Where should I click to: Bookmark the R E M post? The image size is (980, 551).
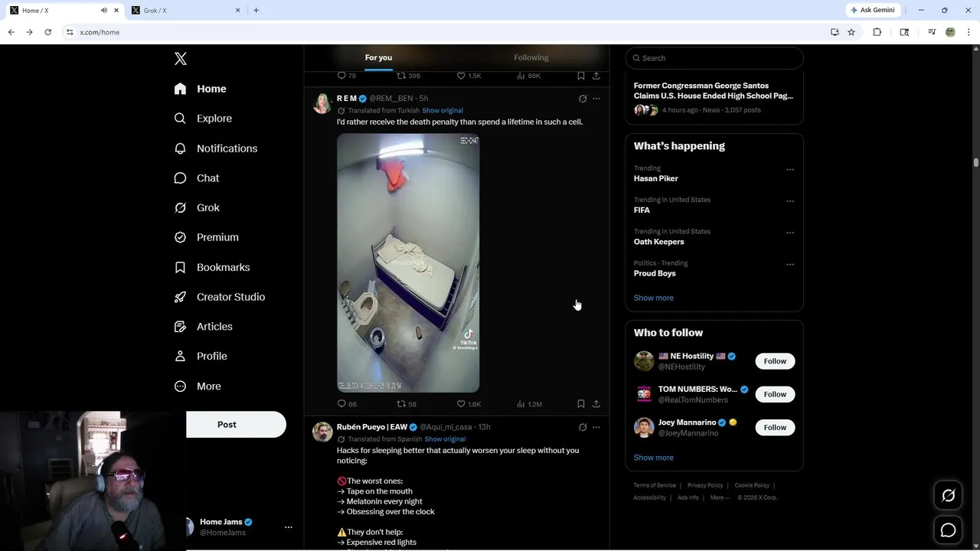[x=581, y=404]
